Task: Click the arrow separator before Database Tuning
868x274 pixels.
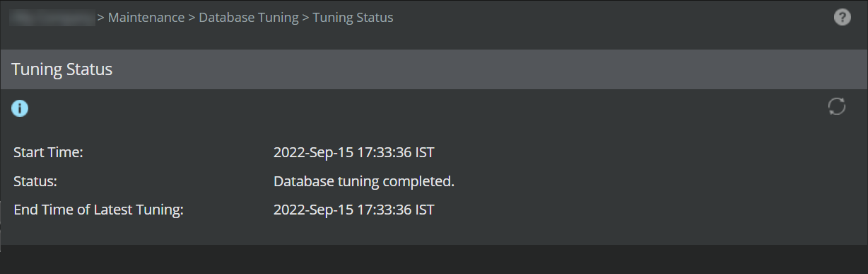Action: pyautogui.click(x=192, y=18)
